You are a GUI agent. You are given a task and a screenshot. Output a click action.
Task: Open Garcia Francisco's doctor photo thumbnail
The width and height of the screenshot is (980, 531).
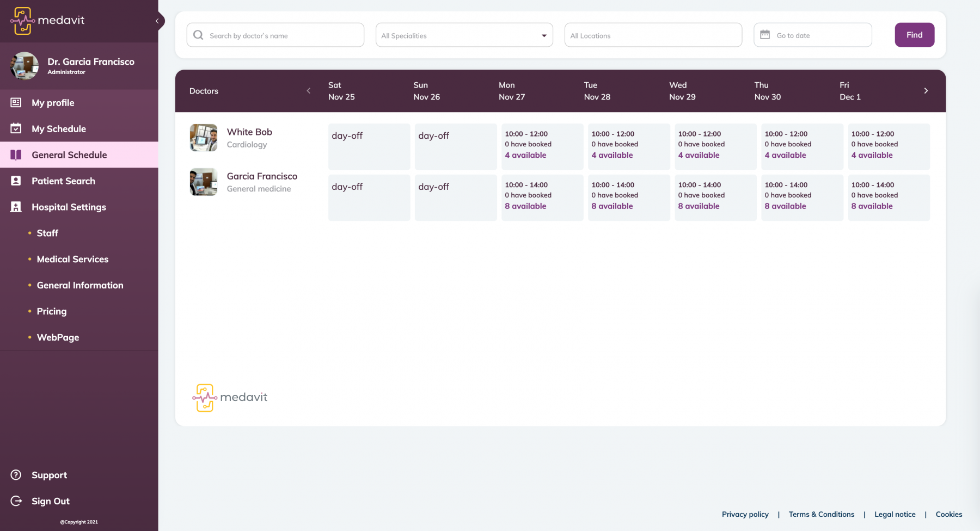pos(204,182)
